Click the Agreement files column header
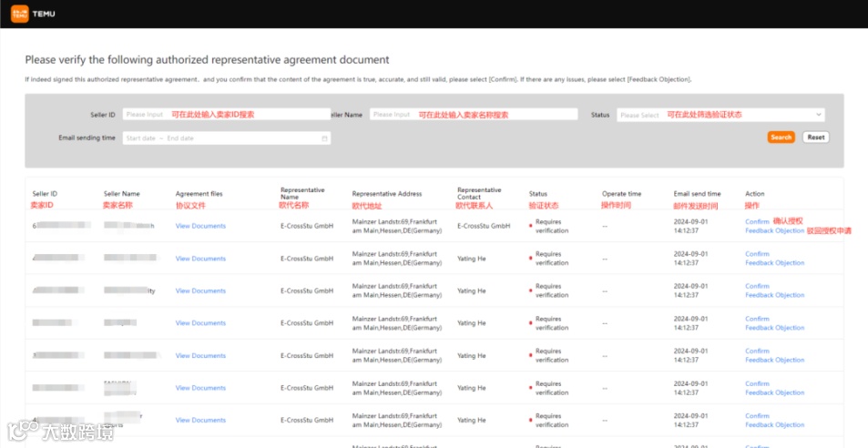Image resolution: width=868 pixels, height=448 pixels. [x=199, y=194]
